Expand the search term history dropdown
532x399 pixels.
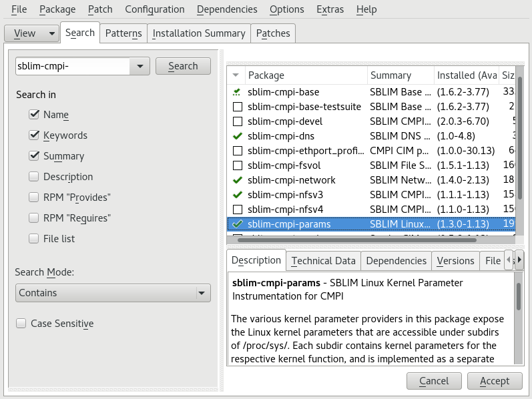point(139,66)
